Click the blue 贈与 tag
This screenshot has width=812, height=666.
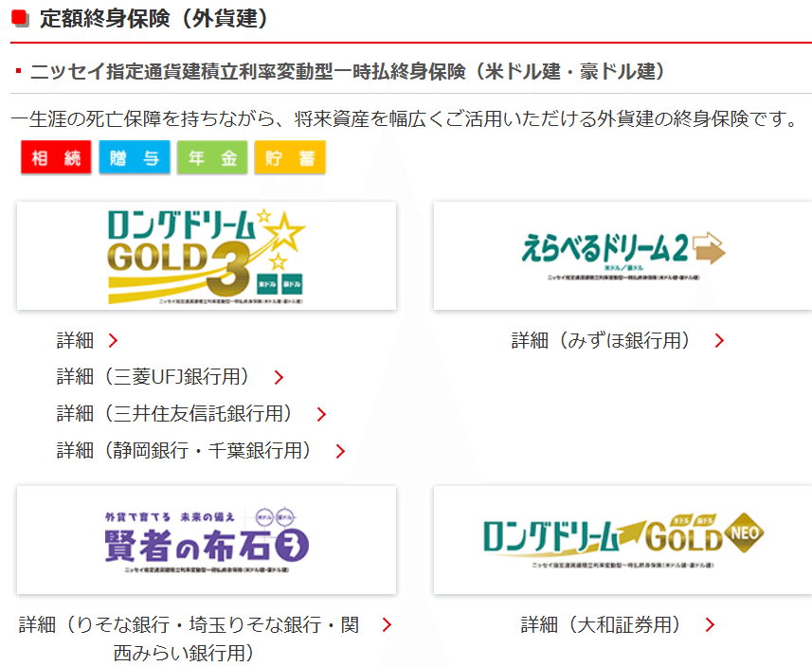pyautogui.click(x=135, y=157)
